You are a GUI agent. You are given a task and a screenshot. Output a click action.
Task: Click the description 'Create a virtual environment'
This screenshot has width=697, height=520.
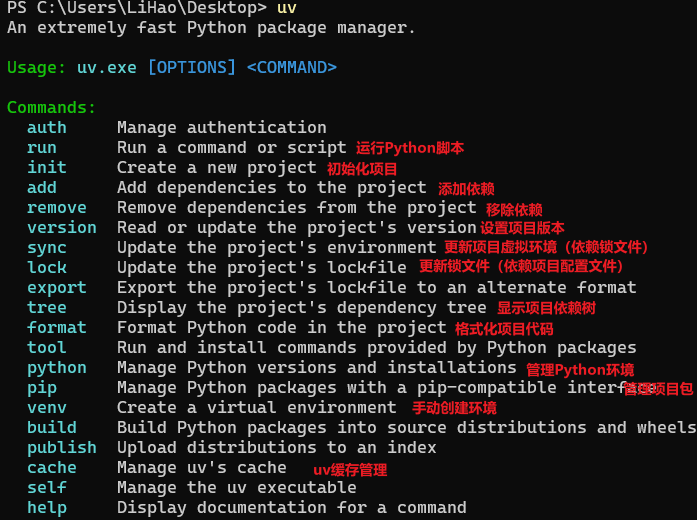tap(256, 408)
